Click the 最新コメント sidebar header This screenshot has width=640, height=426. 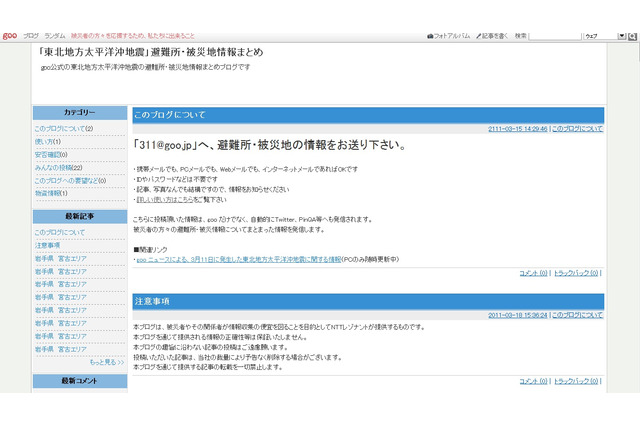(x=80, y=381)
